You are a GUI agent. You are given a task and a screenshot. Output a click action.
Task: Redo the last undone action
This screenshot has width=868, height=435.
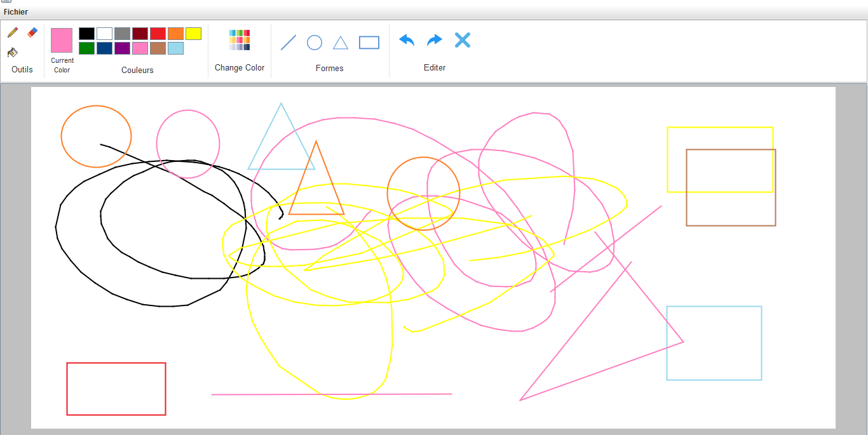[x=434, y=39]
